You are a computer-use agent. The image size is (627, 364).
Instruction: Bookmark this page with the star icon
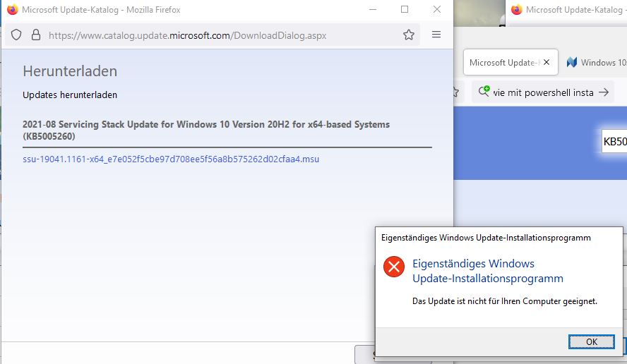coord(408,35)
